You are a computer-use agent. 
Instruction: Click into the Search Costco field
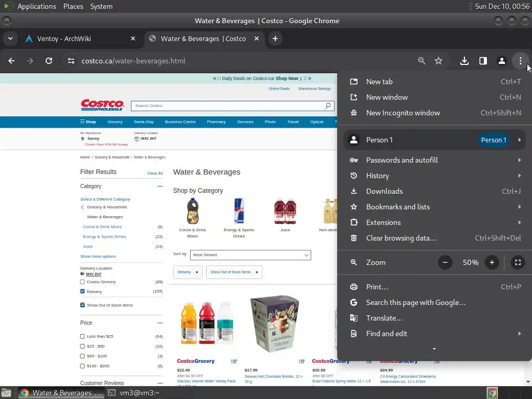click(x=228, y=106)
